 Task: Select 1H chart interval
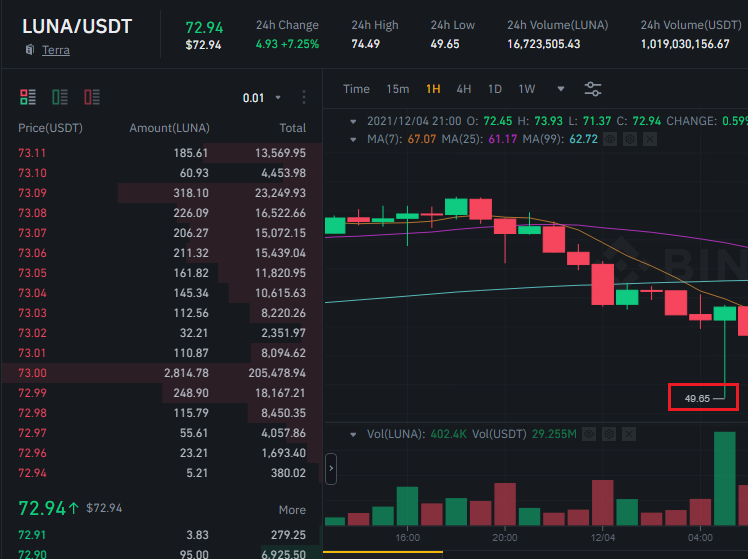tap(433, 89)
